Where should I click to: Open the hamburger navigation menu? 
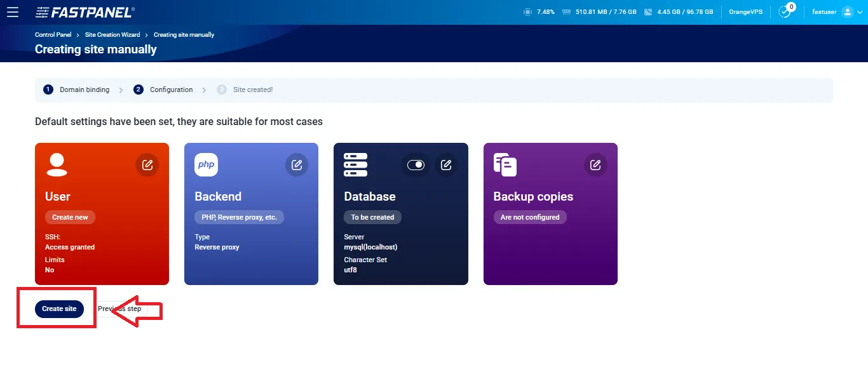pos(13,11)
